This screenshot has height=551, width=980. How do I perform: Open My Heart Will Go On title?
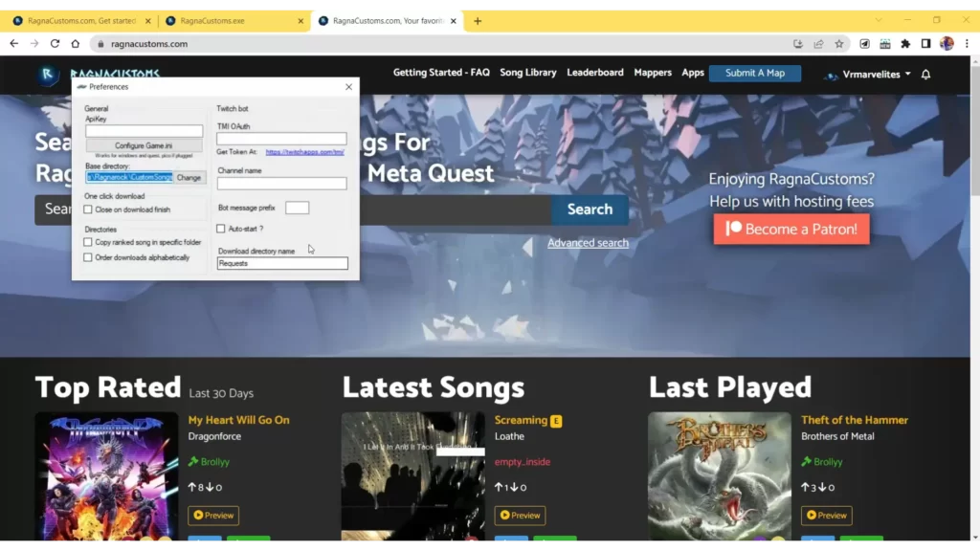238,420
